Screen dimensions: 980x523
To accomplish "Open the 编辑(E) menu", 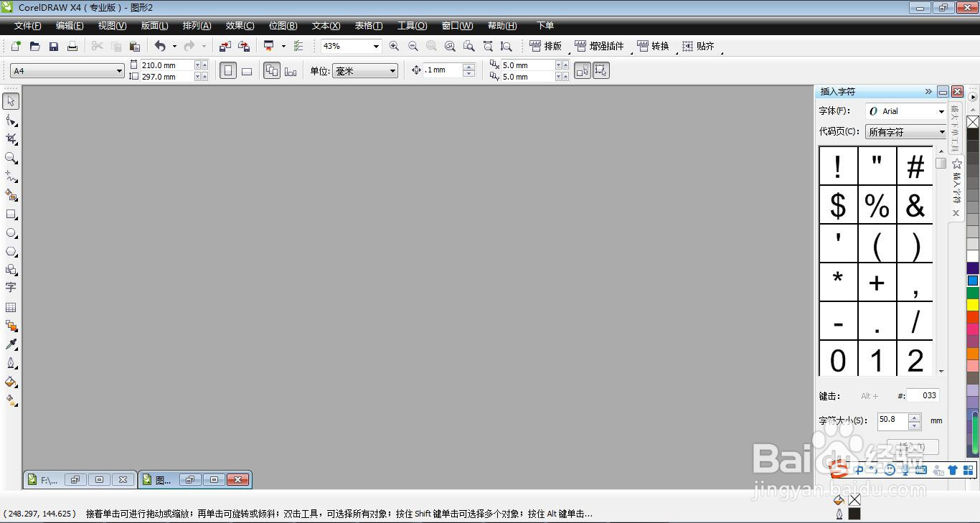I will [70, 26].
